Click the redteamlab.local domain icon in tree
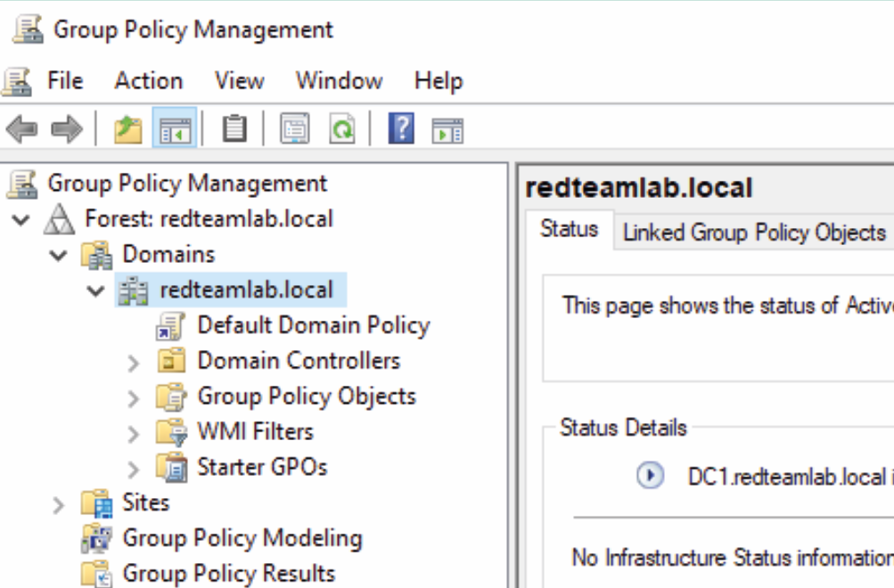This screenshot has height=588, width=894. [133, 290]
